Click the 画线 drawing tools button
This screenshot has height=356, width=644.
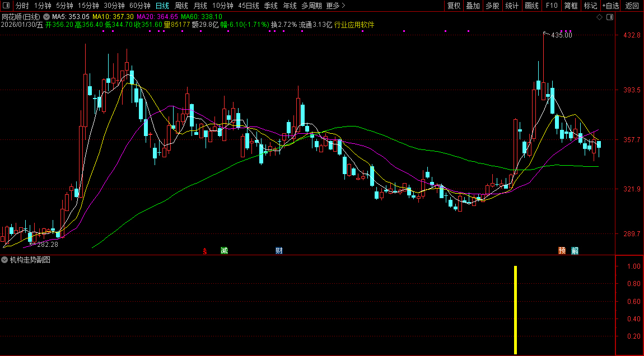tap(531, 6)
